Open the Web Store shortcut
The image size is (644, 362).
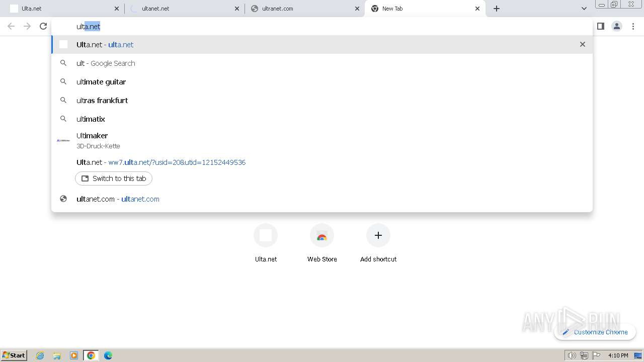(322, 243)
